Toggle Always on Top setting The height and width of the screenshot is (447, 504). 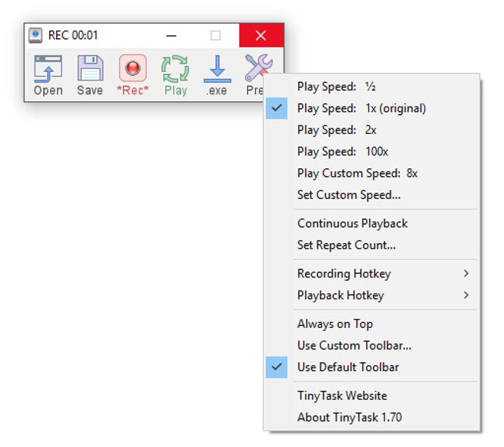point(335,324)
